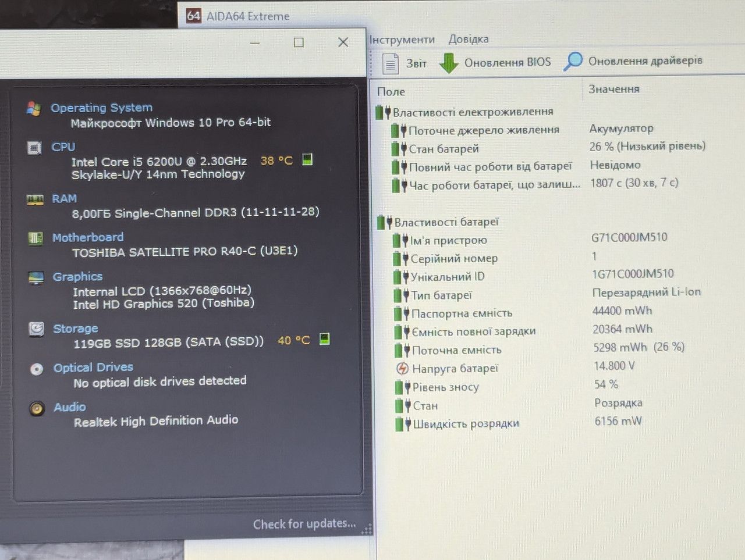Open the Optical Drives section link

pyautogui.click(x=93, y=368)
